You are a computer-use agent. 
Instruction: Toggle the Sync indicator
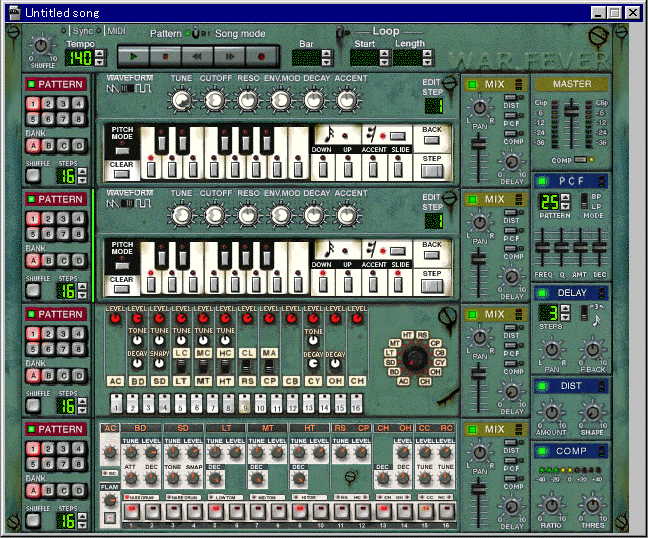(63, 31)
